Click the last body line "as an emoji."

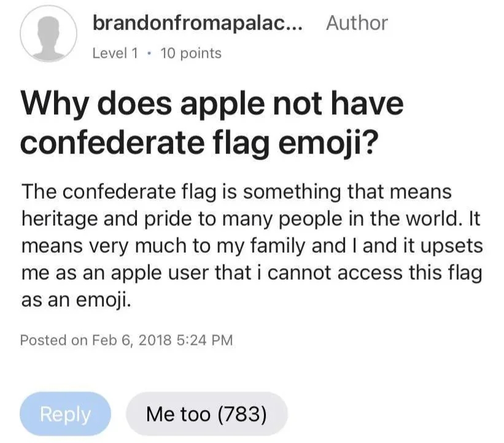(76, 300)
